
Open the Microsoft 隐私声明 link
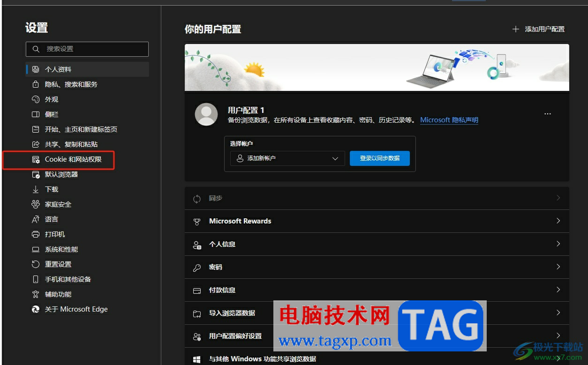point(449,120)
